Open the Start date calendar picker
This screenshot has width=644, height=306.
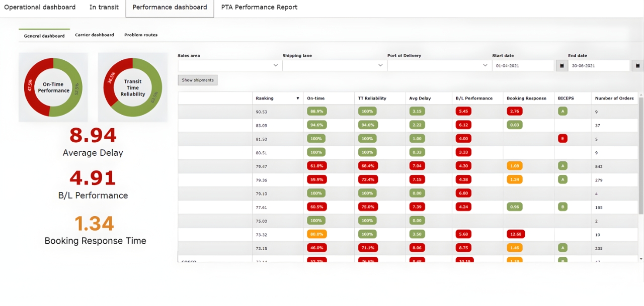coord(561,65)
